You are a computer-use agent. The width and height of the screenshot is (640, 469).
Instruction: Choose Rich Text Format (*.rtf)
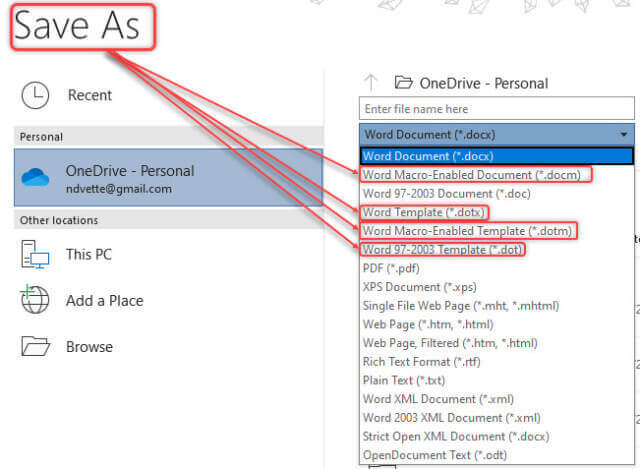pyautogui.click(x=421, y=362)
